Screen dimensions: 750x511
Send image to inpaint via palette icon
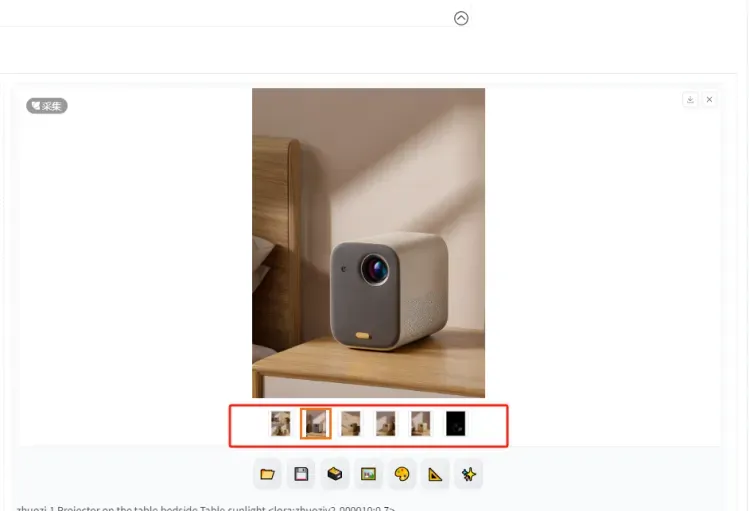[402, 474]
